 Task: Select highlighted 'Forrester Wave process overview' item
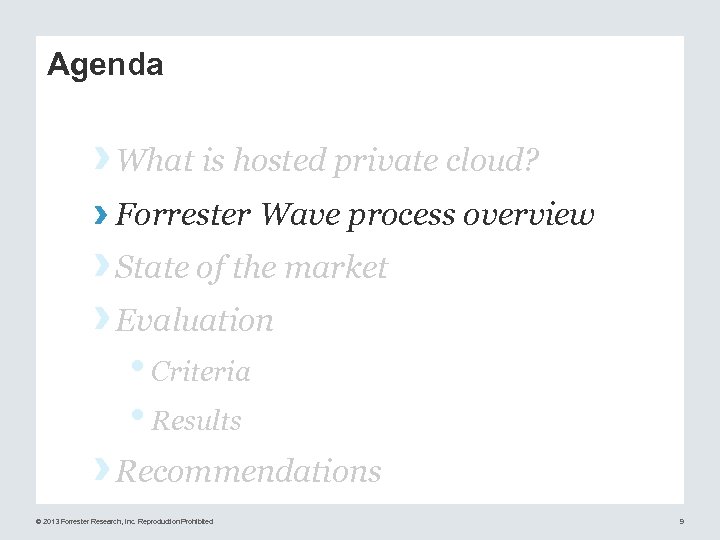[355, 215]
